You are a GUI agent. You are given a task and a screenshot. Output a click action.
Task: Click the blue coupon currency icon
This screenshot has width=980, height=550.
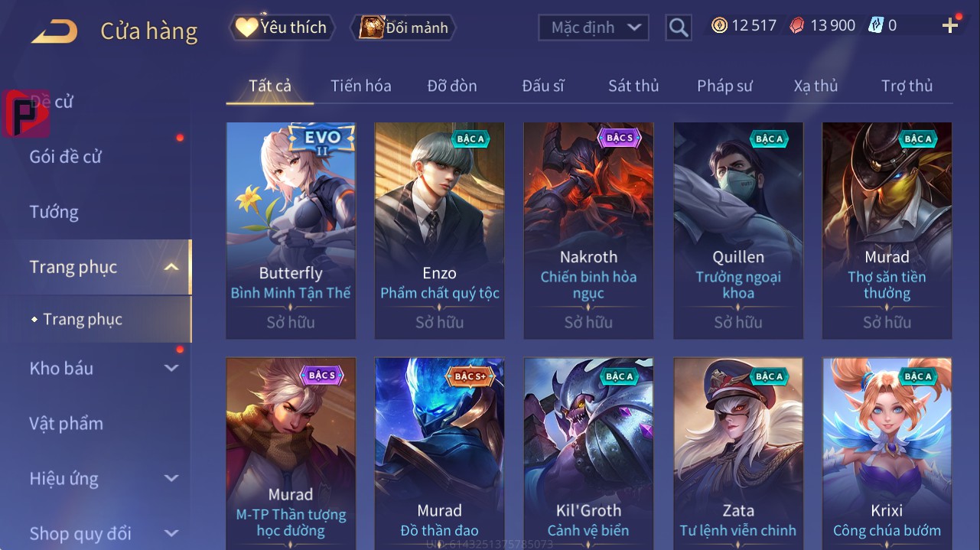click(x=876, y=26)
